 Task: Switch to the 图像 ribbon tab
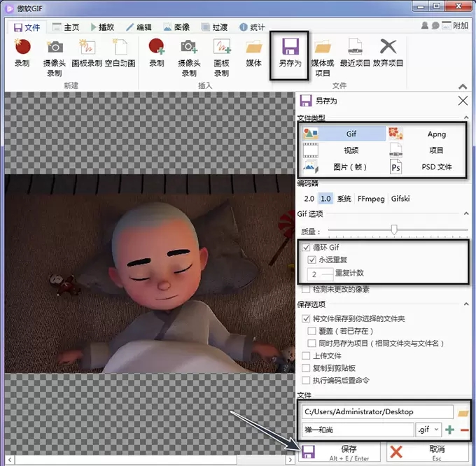pos(176,27)
